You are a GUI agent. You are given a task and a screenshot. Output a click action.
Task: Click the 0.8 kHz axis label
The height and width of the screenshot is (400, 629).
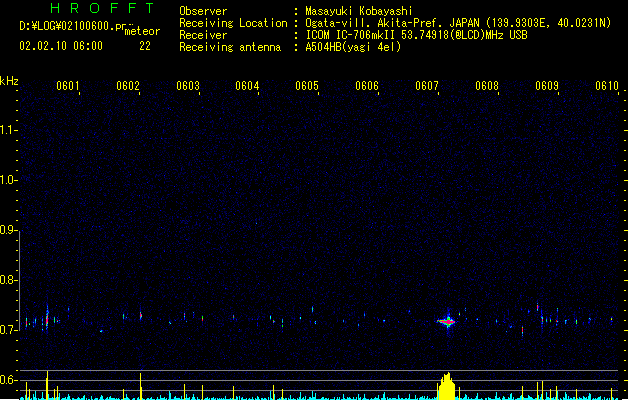point(8,280)
